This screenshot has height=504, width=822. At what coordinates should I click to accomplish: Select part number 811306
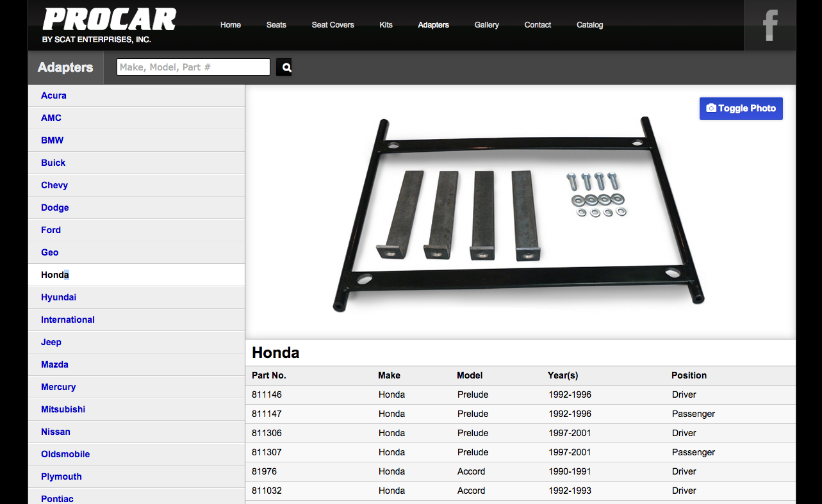click(267, 433)
